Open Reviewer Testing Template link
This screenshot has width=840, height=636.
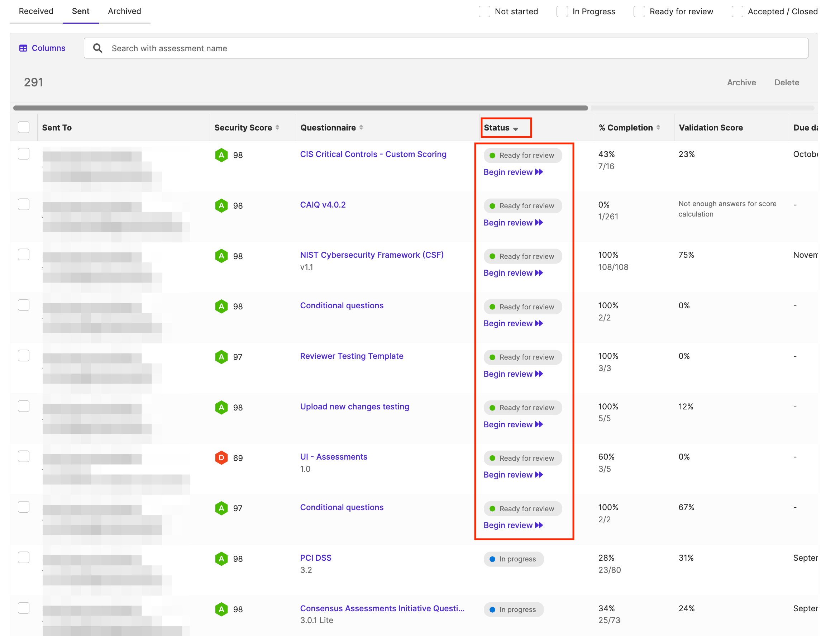click(352, 356)
